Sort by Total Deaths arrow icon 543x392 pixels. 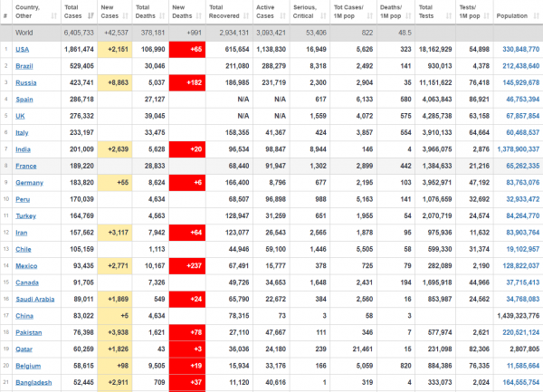[x=162, y=16]
